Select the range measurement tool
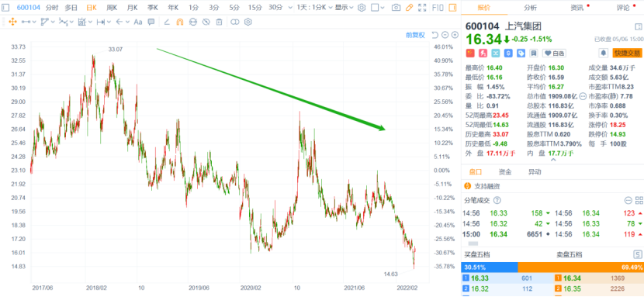The image size is (644, 297). point(101,22)
